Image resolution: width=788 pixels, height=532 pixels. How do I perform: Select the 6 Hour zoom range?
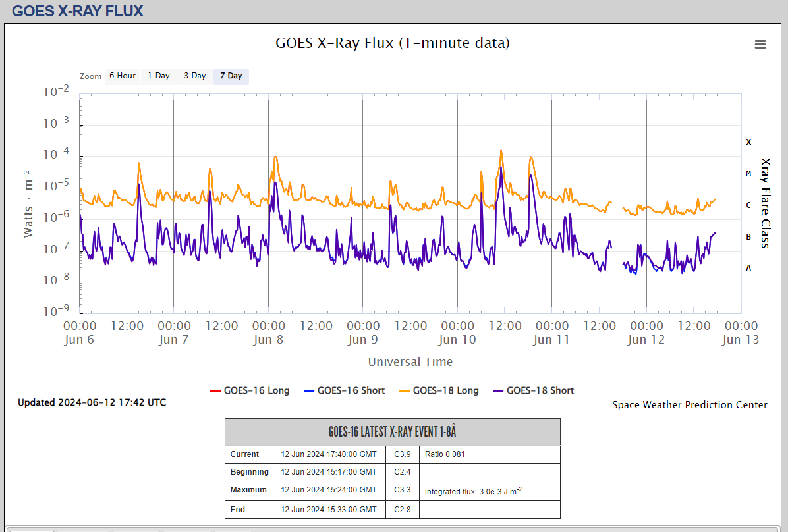coord(122,76)
